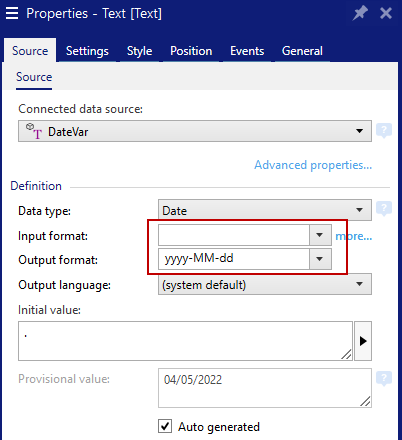Open Advanced properties link
This screenshot has width=402, height=440.
click(313, 165)
